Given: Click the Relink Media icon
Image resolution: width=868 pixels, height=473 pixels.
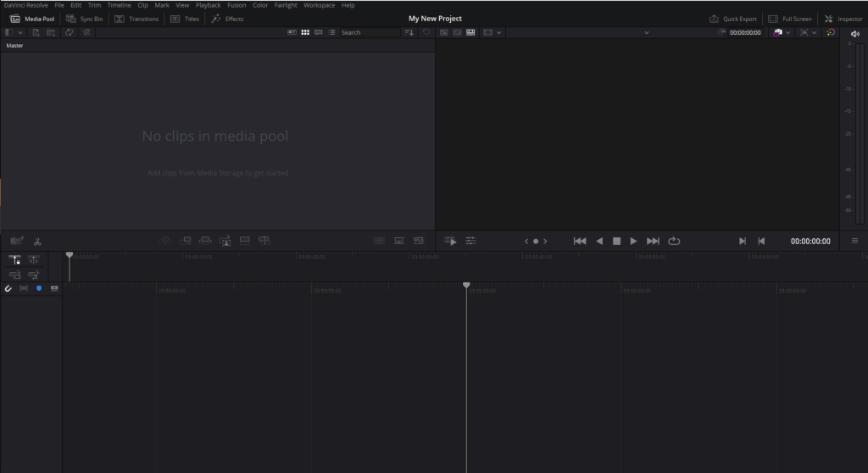Looking at the screenshot, I should (86, 33).
